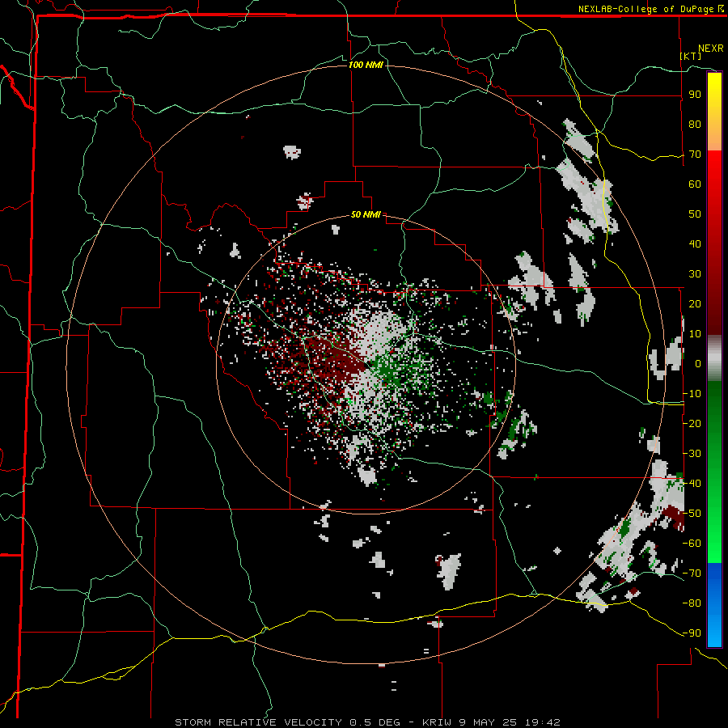Screen dimensions: 728x728
Task: Click the 0 value on velocity scale
Action: tap(698, 363)
